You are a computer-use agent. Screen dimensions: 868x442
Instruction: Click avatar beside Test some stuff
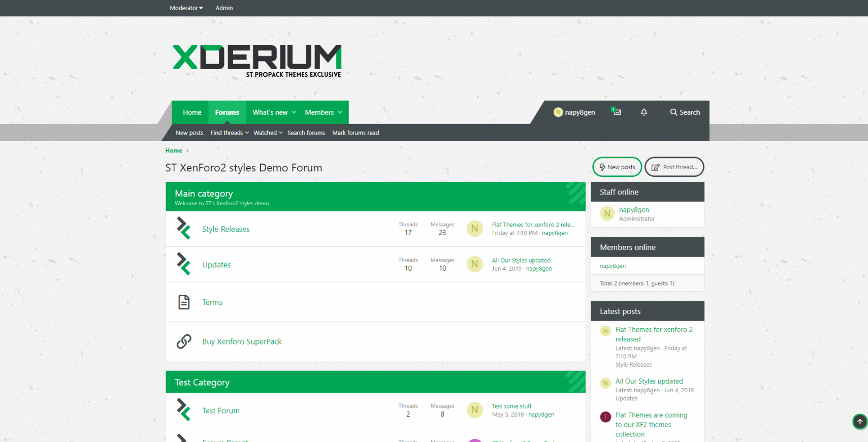tap(475, 410)
